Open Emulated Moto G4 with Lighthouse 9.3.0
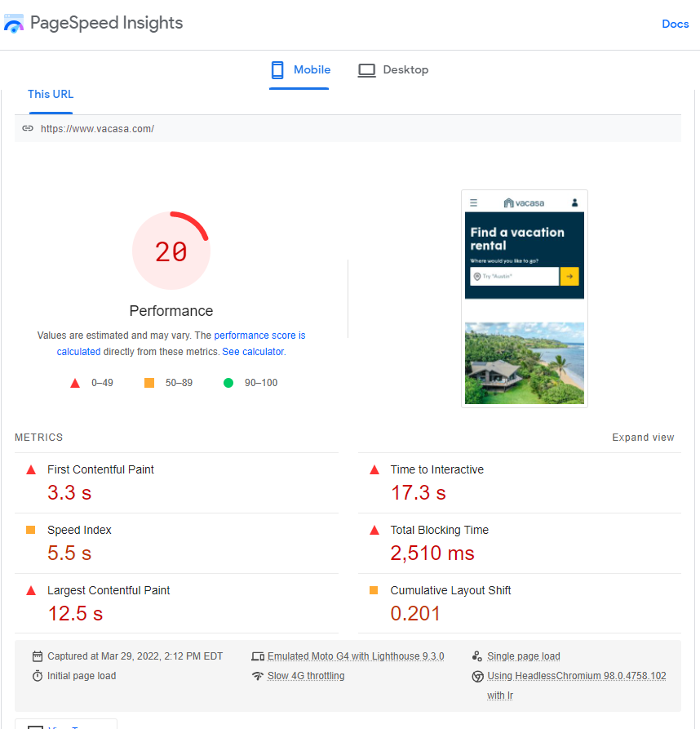 356,656
